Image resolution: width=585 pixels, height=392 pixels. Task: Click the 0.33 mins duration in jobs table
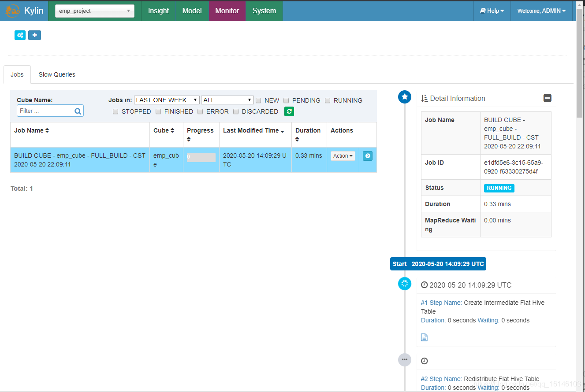(x=309, y=155)
